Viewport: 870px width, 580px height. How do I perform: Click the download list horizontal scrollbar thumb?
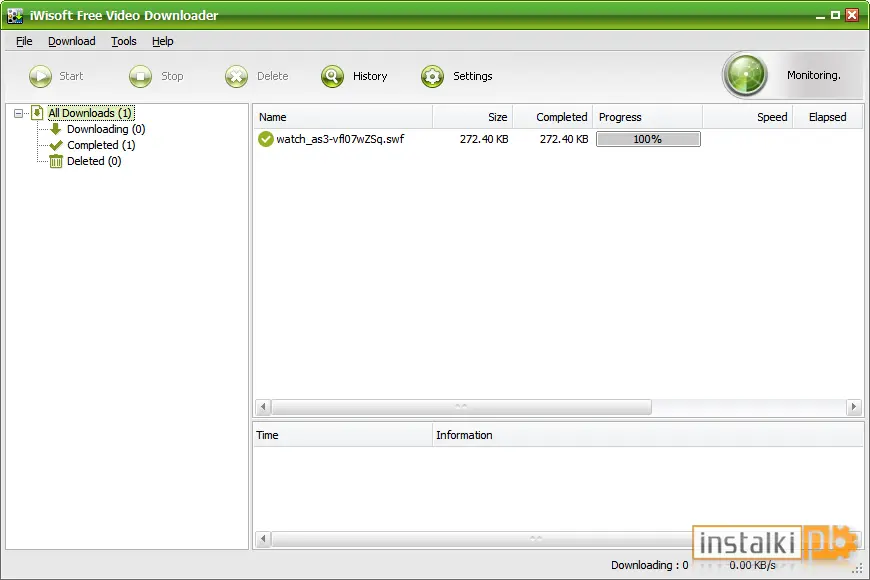(462, 407)
